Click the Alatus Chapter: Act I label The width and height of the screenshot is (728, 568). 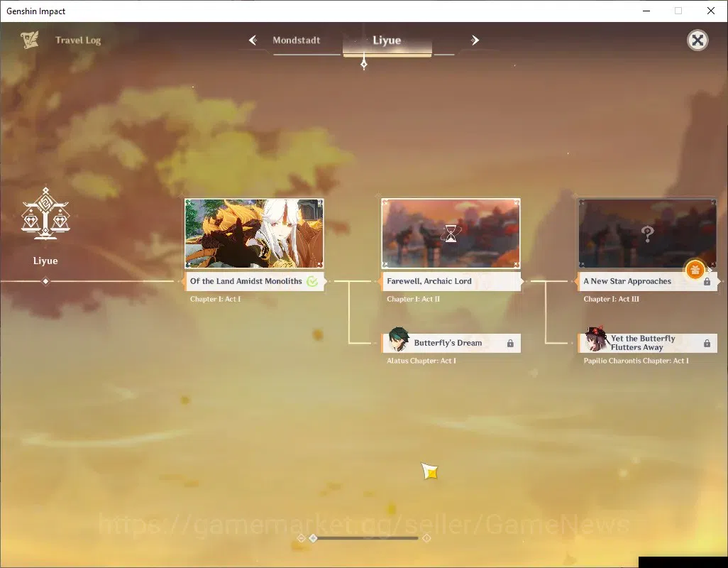[x=421, y=361]
